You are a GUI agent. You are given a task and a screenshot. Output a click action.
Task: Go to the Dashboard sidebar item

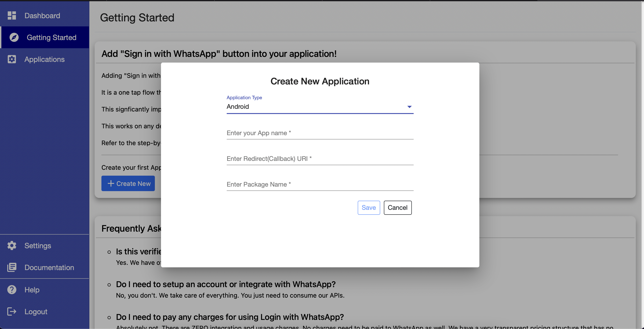pyautogui.click(x=42, y=15)
